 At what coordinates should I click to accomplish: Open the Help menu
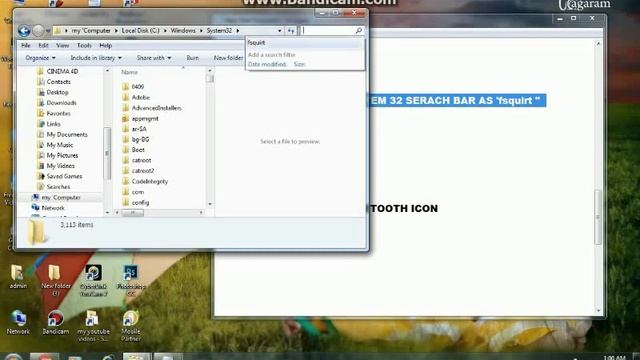105,45
